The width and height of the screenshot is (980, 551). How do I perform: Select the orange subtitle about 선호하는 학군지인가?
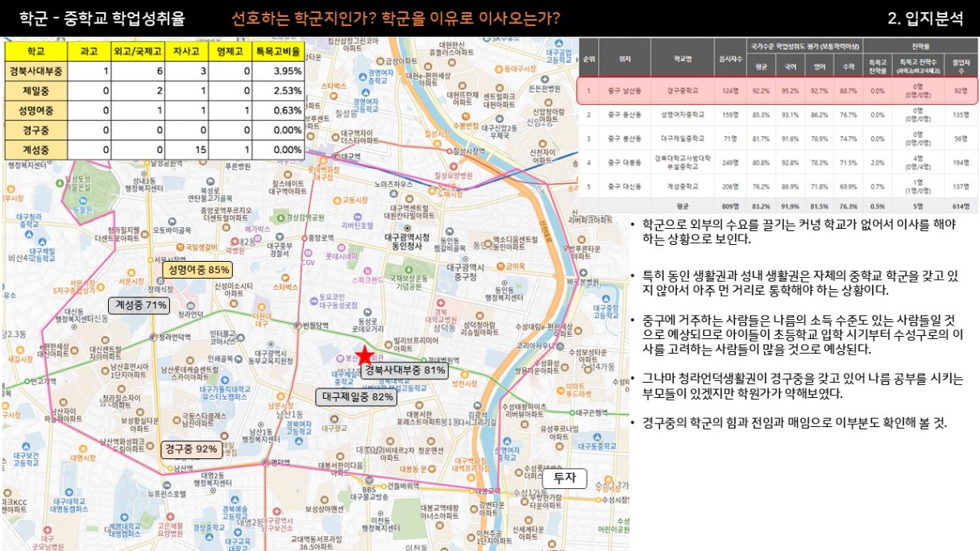(396, 19)
